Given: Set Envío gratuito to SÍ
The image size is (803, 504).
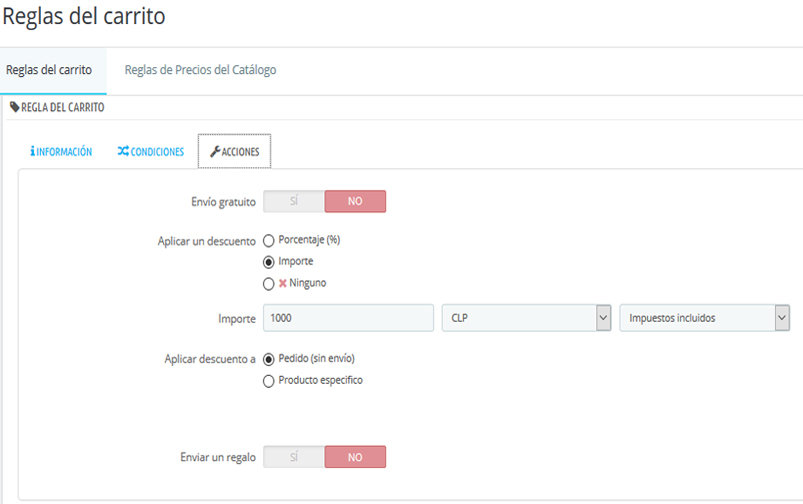Looking at the screenshot, I should point(294,201).
